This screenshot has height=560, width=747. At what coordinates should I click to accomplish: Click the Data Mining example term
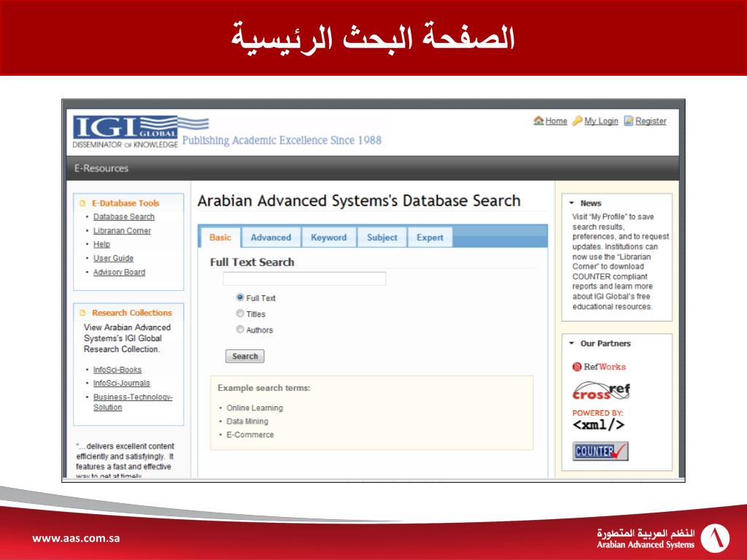(247, 421)
